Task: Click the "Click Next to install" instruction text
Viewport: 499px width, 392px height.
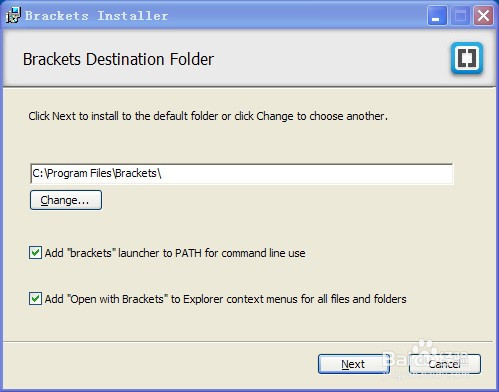Action: [x=208, y=116]
